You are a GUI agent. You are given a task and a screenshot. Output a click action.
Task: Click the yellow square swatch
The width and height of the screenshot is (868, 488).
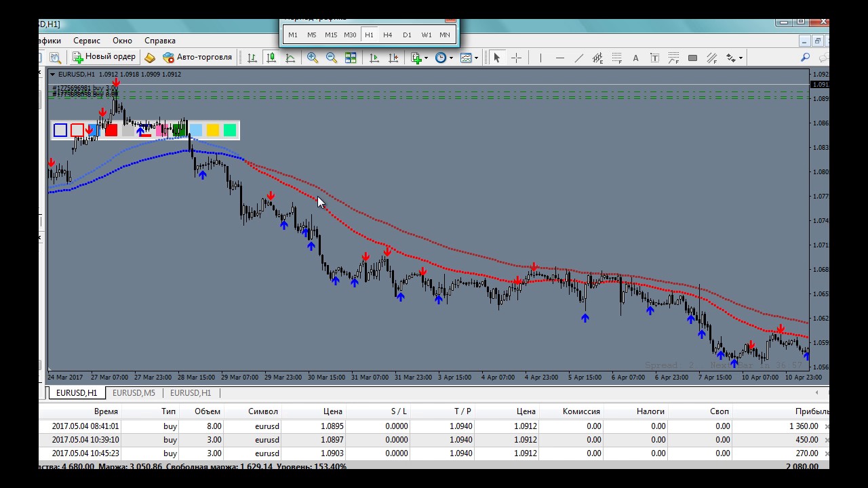pos(213,130)
